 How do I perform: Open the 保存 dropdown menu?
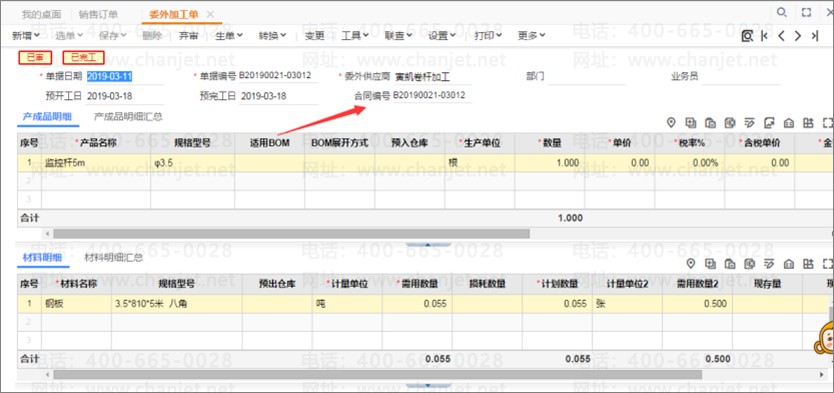click(x=112, y=36)
